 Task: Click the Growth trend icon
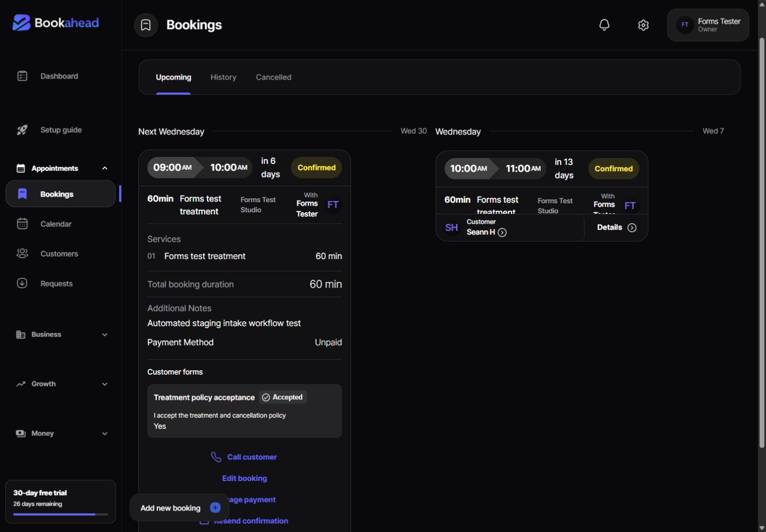20,384
